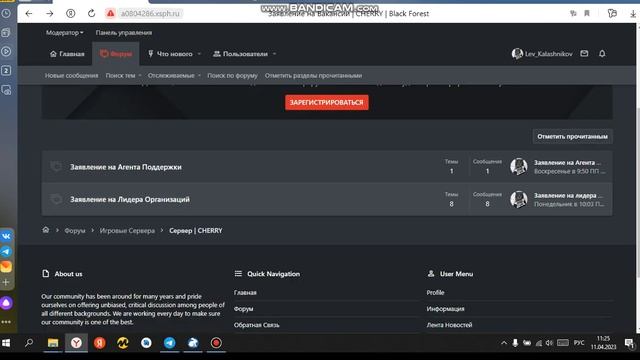Viewport: 640px width, 360px height.
Task: Click Отметить разделы прочитанными link
Action: click(x=313, y=76)
